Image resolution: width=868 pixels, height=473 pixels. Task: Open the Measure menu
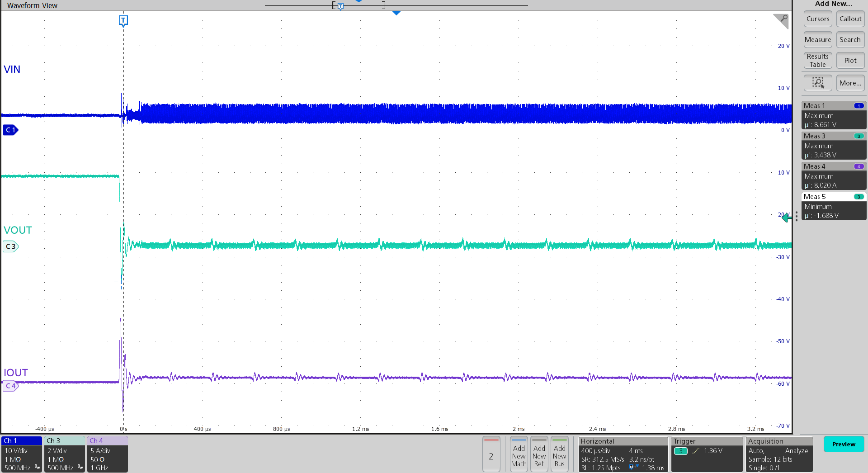tap(818, 40)
